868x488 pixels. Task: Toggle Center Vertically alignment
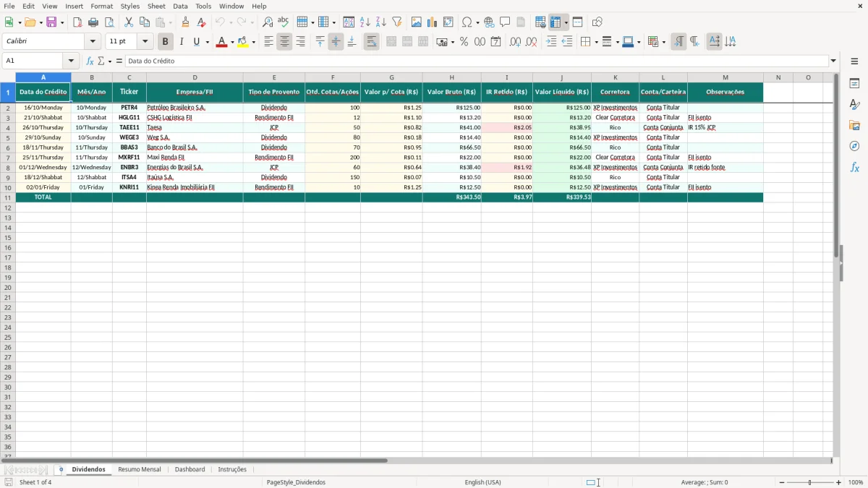[336, 42]
